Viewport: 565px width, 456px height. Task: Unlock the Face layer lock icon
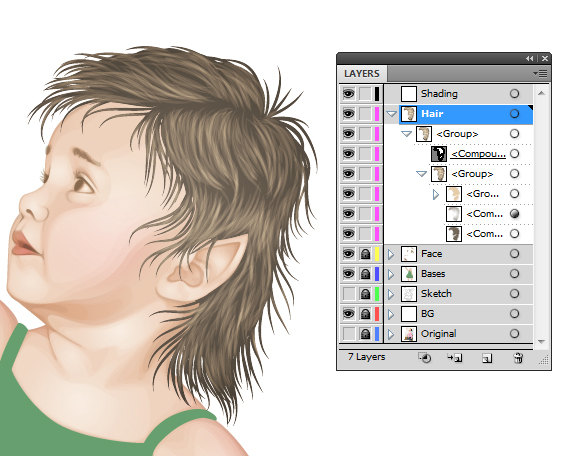point(365,254)
